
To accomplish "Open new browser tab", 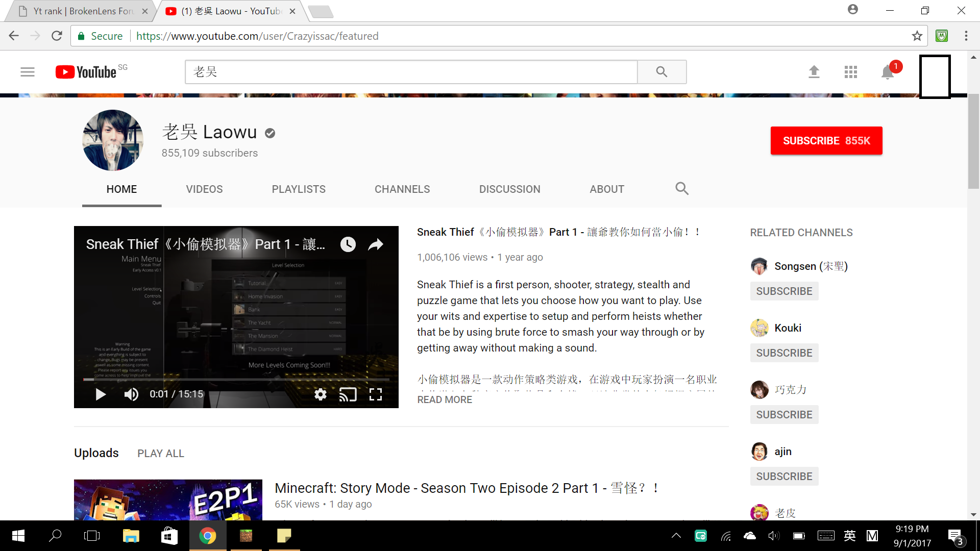I will 321,11.
